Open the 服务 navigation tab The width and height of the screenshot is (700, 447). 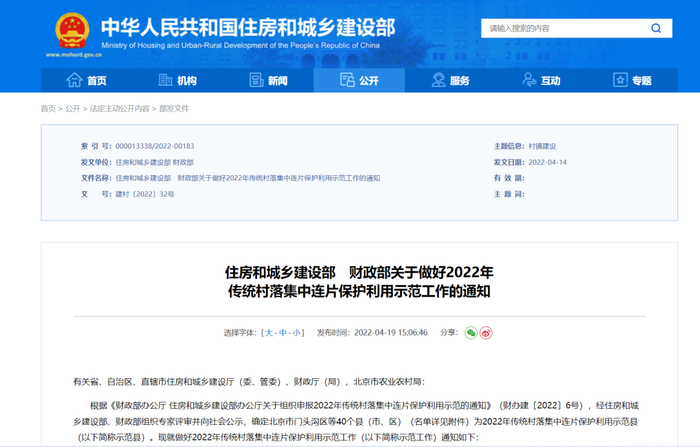click(450, 80)
